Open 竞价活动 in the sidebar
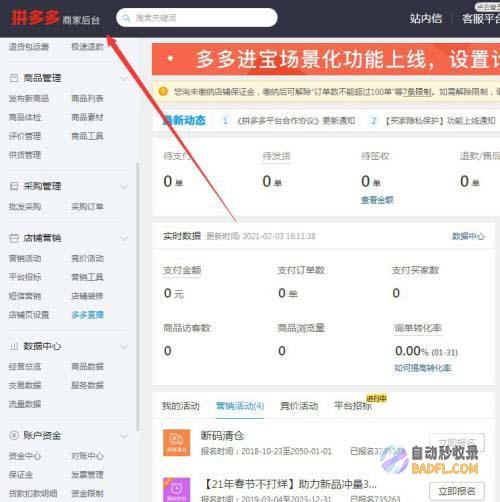 point(87,258)
